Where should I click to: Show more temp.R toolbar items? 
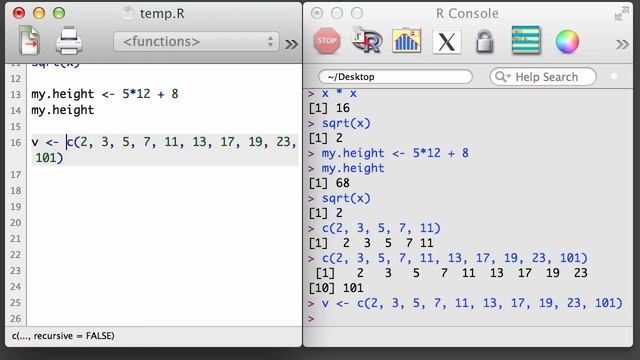pos(291,44)
